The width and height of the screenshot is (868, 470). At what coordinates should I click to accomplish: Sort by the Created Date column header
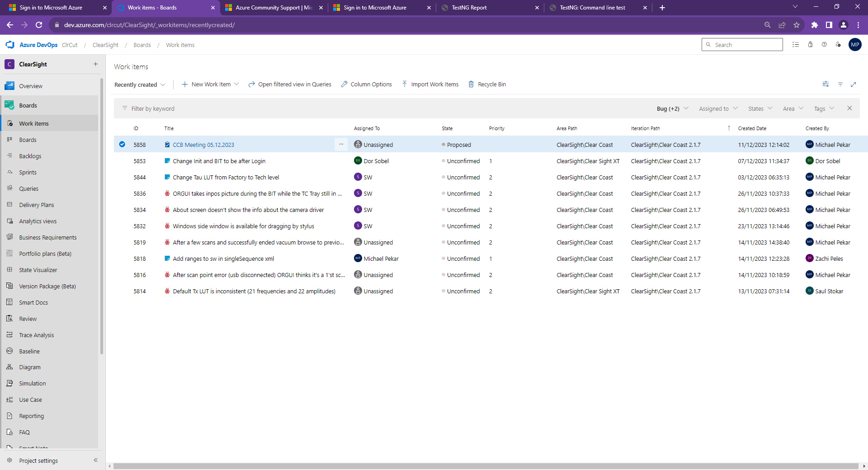click(x=752, y=129)
